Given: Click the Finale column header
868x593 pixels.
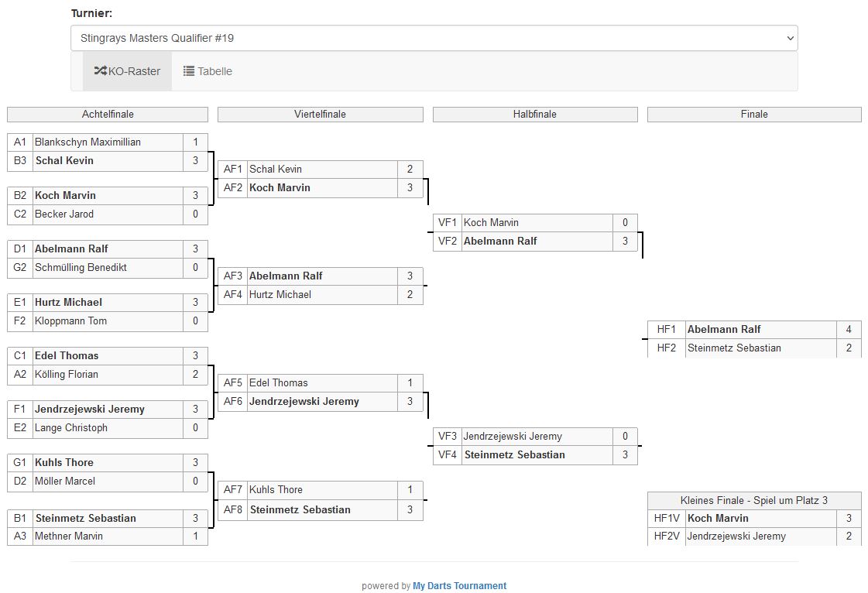Looking at the screenshot, I should [753, 115].
